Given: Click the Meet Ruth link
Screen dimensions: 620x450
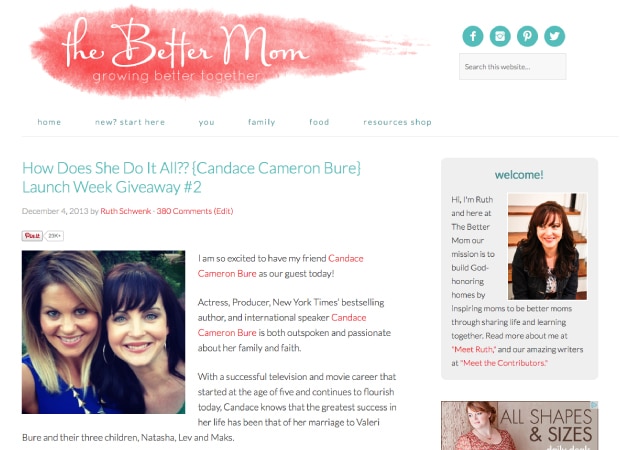Looking at the screenshot, I should pyautogui.click(x=474, y=350).
